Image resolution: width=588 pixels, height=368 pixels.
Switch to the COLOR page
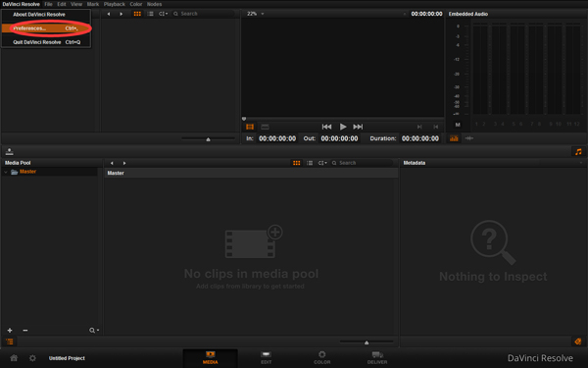pos(322,358)
